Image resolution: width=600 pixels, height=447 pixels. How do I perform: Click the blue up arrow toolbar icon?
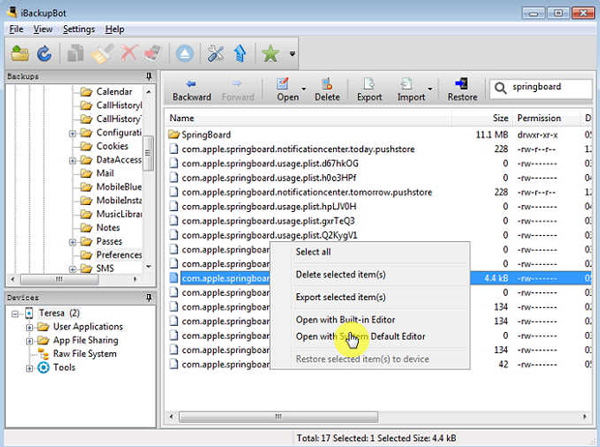[x=242, y=53]
